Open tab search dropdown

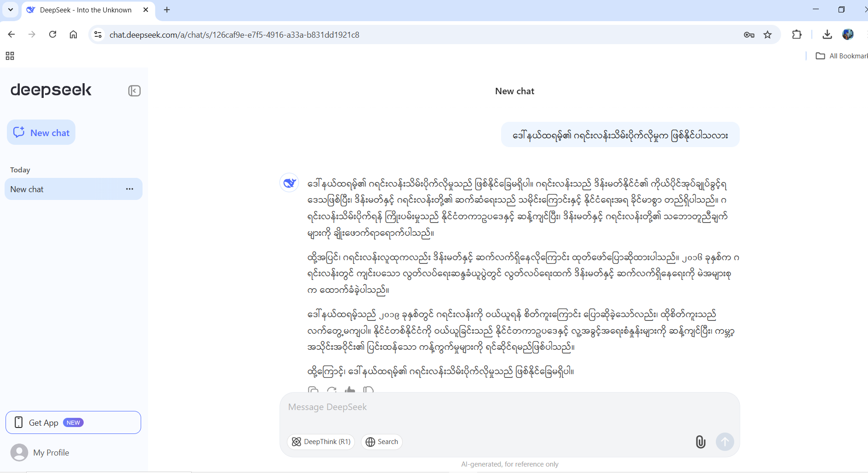pyautogui.click(x=11, y=10)
